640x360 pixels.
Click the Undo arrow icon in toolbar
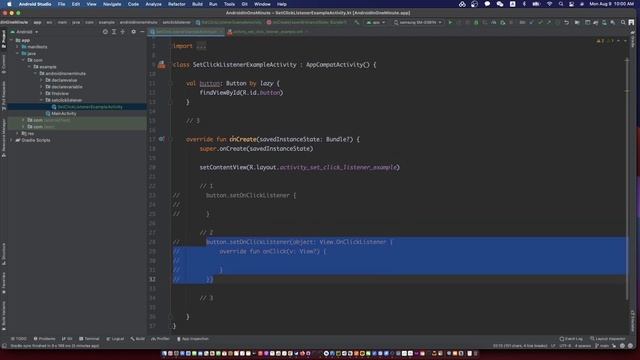pyautogui.click(x=567, y=22)
